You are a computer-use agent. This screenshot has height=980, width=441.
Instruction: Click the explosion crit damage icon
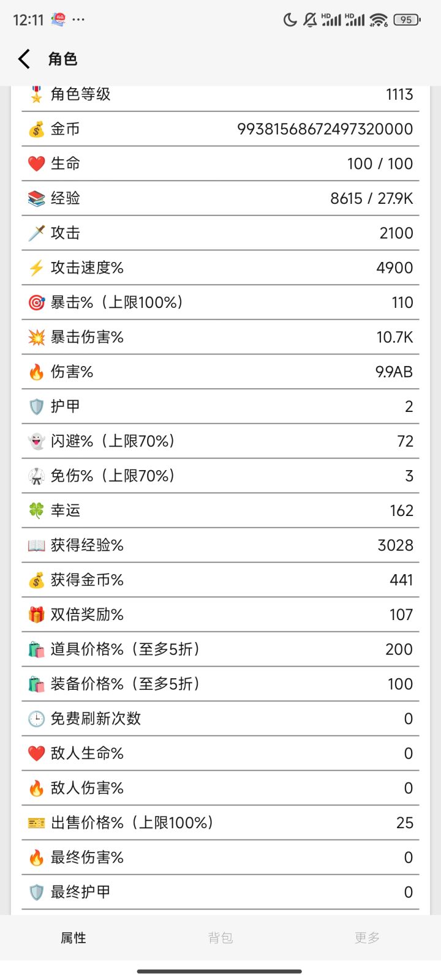coord(36,337)
